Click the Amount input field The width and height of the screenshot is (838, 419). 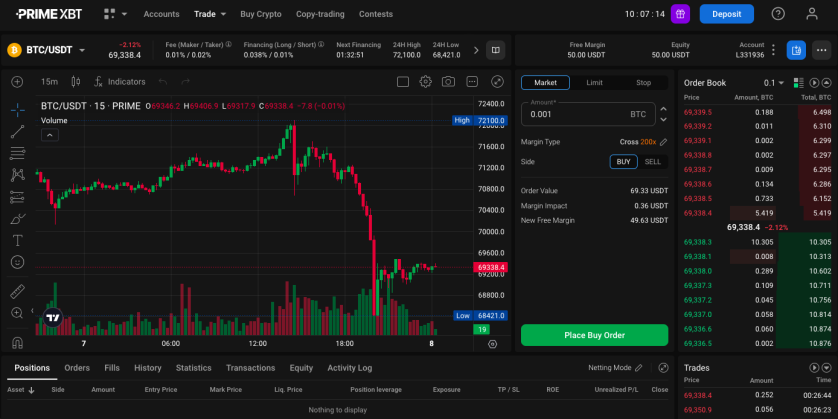point(588,114)
